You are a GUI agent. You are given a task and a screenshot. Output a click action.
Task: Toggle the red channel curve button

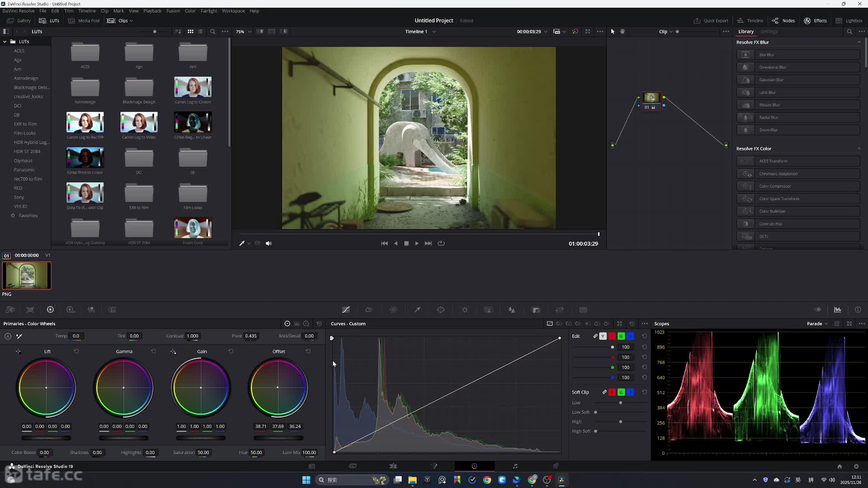[x=612, y=336]
